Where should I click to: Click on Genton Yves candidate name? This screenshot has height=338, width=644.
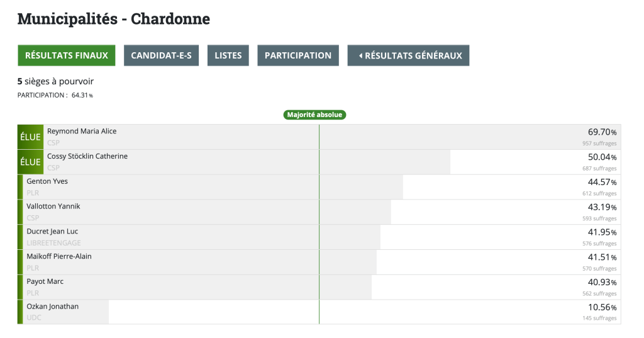(x=47, y=181)
